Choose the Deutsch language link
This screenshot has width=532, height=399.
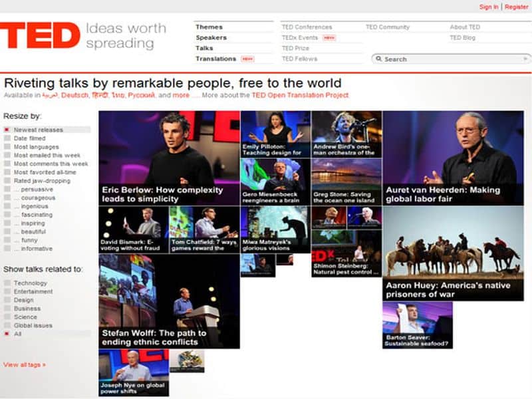coord(74,95)
